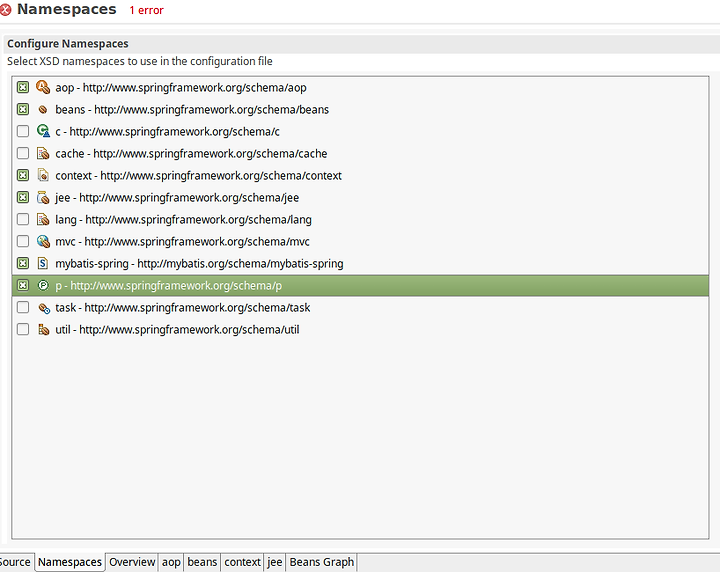Uncheck the aop namespace checkbox
720x572 pixels.
coord(23,87)
